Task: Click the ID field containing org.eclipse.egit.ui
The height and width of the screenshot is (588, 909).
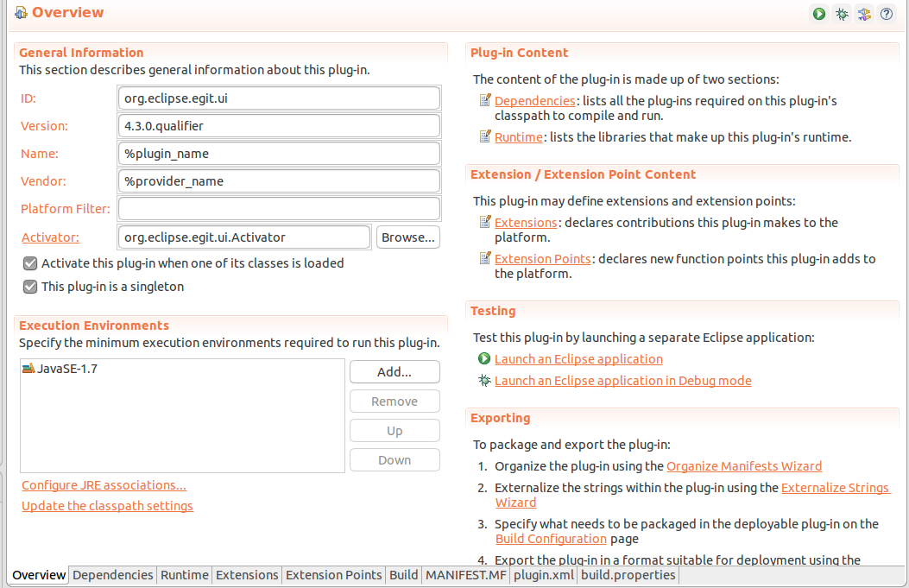Action: (279, 98)
